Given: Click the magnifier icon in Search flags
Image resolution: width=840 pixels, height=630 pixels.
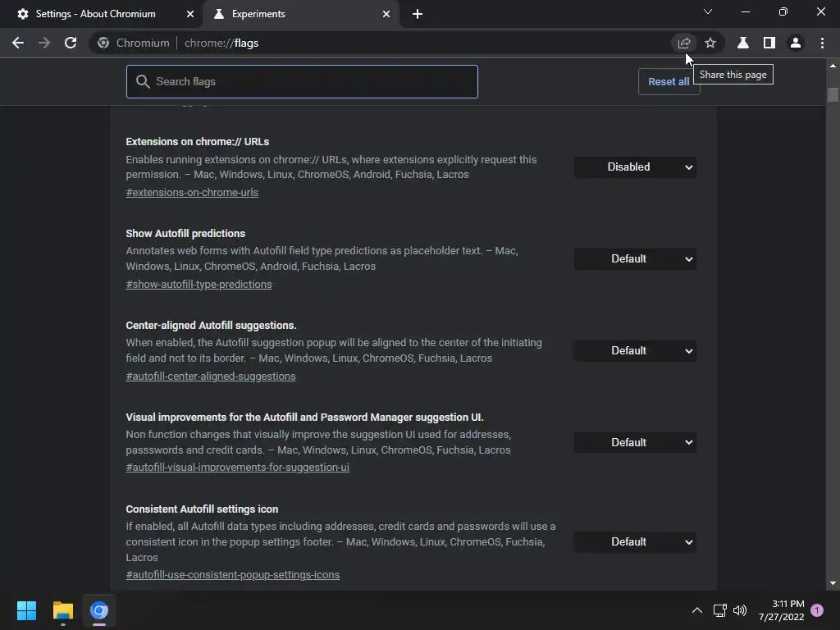Looking at the screenshot, I should tap(143, 81).
